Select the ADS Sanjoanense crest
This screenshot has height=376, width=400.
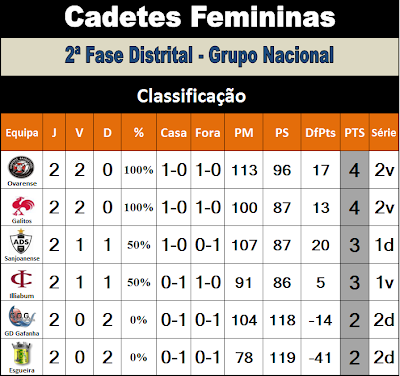(x=21, y=242)
